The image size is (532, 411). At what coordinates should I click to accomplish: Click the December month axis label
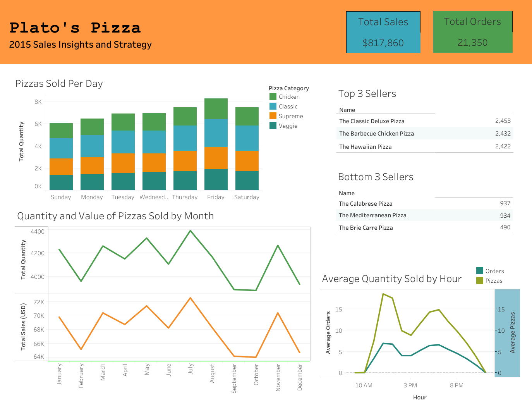pyautogui.click(x=300, y=377)
